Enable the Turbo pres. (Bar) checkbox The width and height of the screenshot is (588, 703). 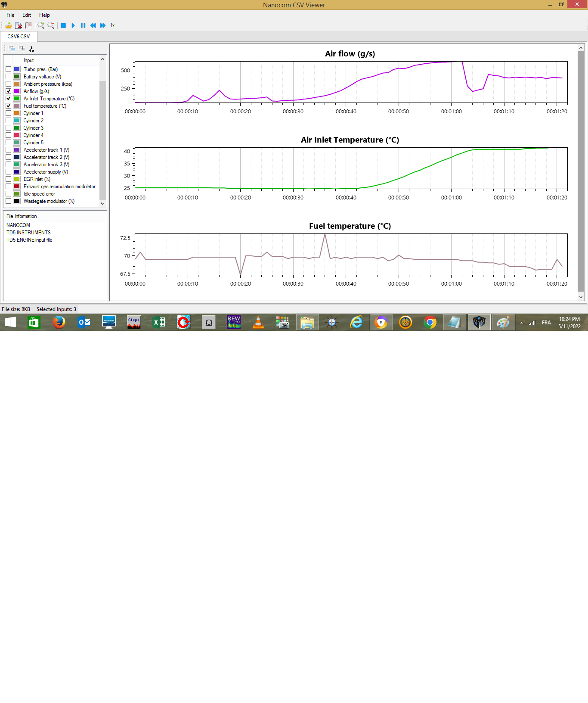coord(9,69)
